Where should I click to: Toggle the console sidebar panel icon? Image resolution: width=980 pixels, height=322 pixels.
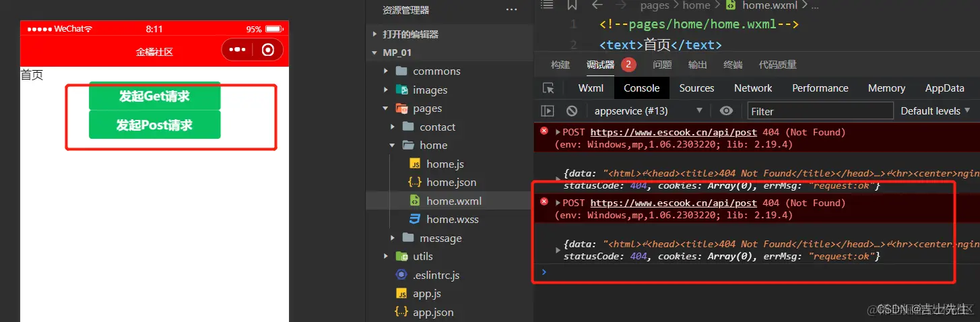548,110
